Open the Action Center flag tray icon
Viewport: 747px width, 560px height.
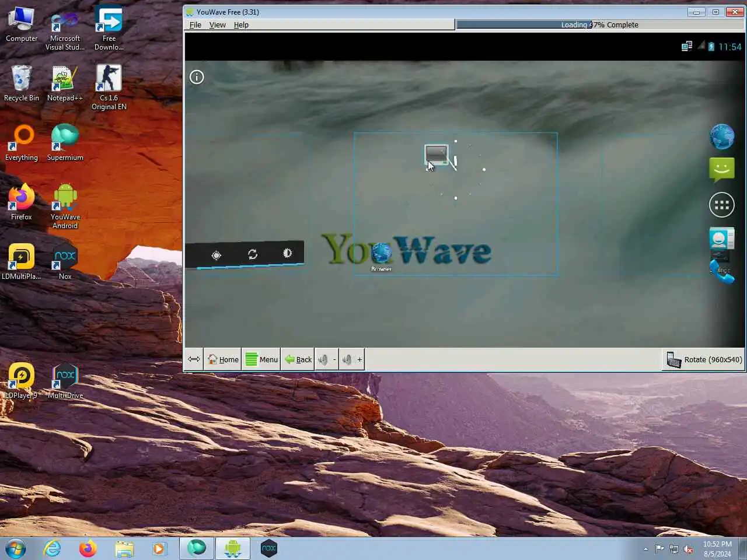pos(659,549)
